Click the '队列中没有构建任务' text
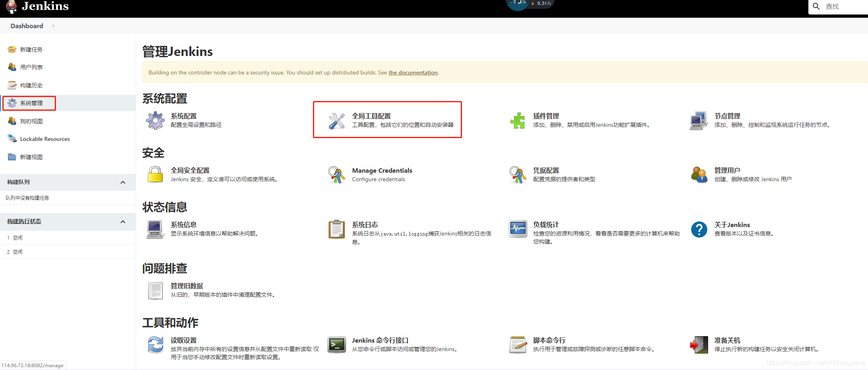 coord(27,198)
